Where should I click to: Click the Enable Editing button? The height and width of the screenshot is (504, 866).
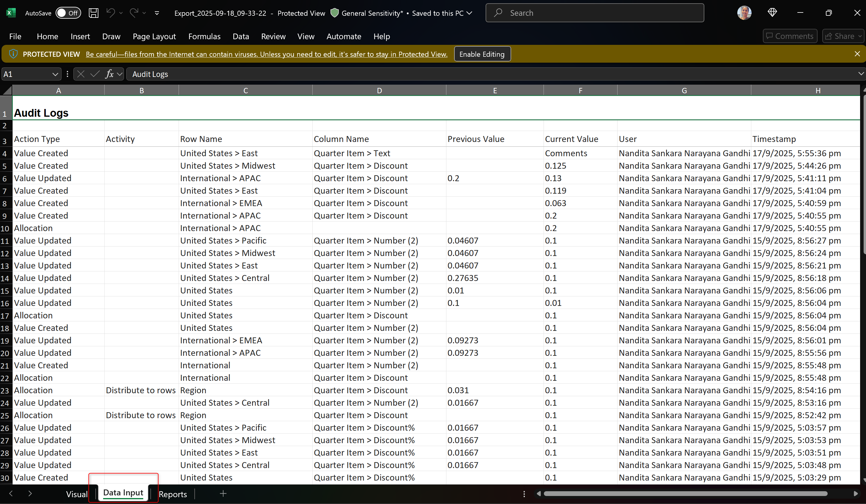click(482, 54)
